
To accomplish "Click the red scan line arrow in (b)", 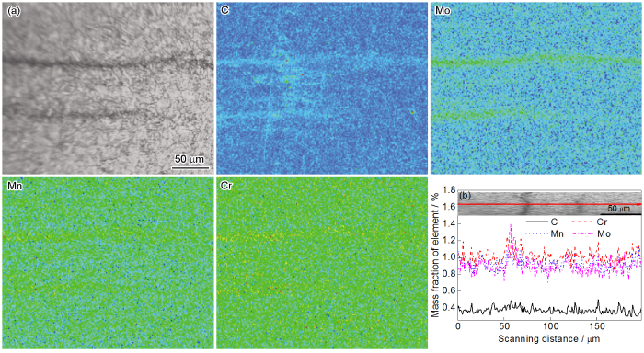I will click(x=549, y=204).
